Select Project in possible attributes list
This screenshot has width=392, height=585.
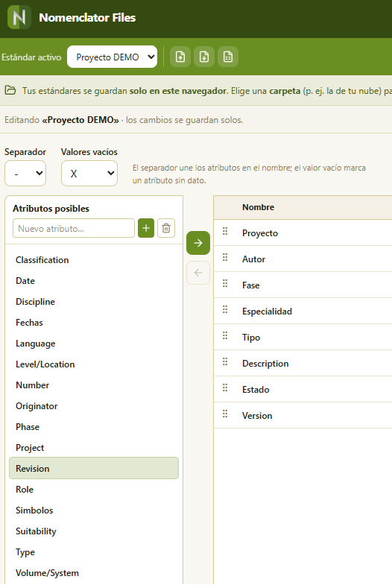click(x=94, y=448)
